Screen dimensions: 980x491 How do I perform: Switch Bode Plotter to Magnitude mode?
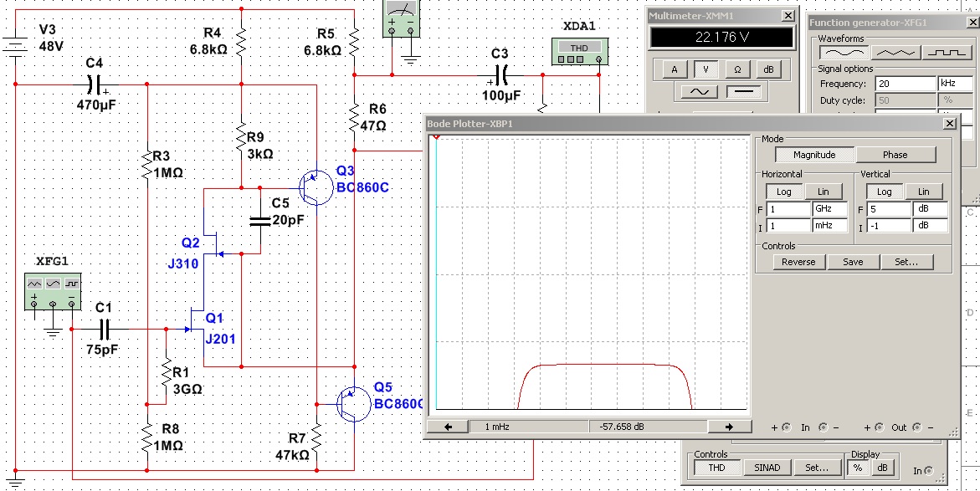pos(814,155)
